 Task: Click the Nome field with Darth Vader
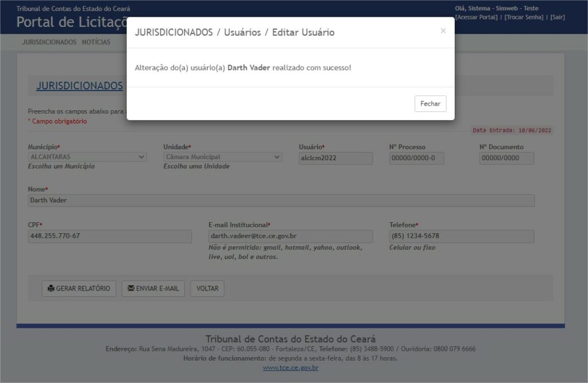pos(281,200)
